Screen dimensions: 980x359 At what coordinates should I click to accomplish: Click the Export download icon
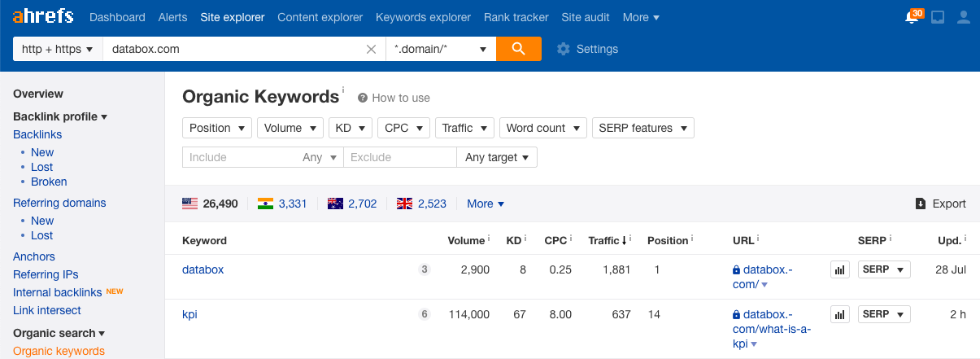click(921, 204)
